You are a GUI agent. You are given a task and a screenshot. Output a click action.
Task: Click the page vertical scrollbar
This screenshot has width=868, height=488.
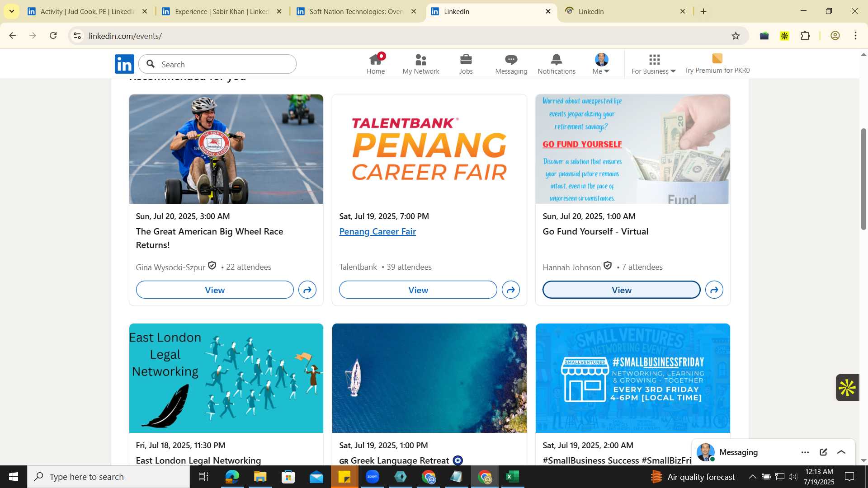863,179
